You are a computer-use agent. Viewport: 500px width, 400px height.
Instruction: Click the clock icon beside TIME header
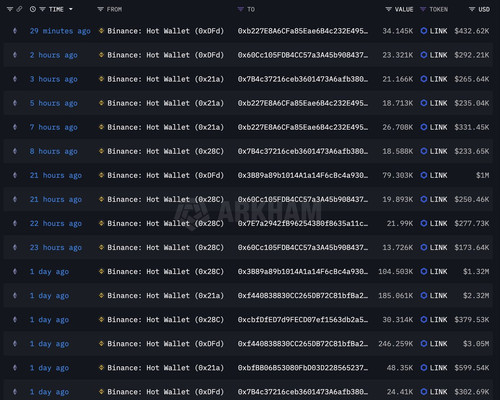click(33, 9)
